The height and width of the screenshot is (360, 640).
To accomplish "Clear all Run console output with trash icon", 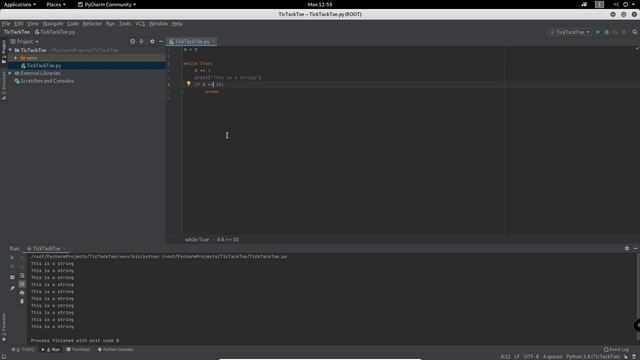I will pyautogui.click(x=22, y=301).
